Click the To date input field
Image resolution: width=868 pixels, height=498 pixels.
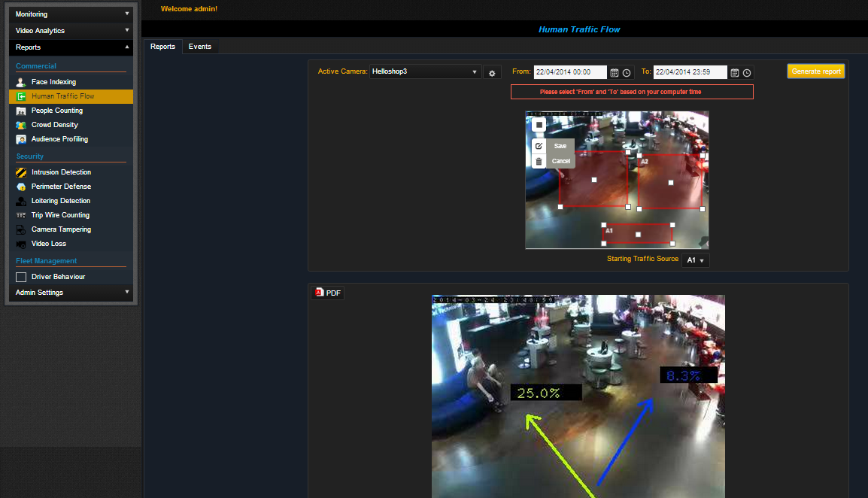pyautogui.click(x=690, y=72)
